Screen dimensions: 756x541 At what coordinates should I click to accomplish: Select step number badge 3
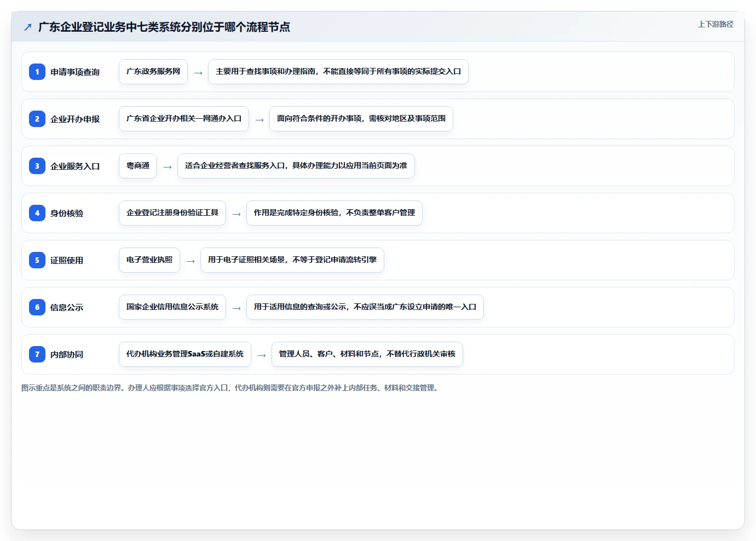[37, 166]
